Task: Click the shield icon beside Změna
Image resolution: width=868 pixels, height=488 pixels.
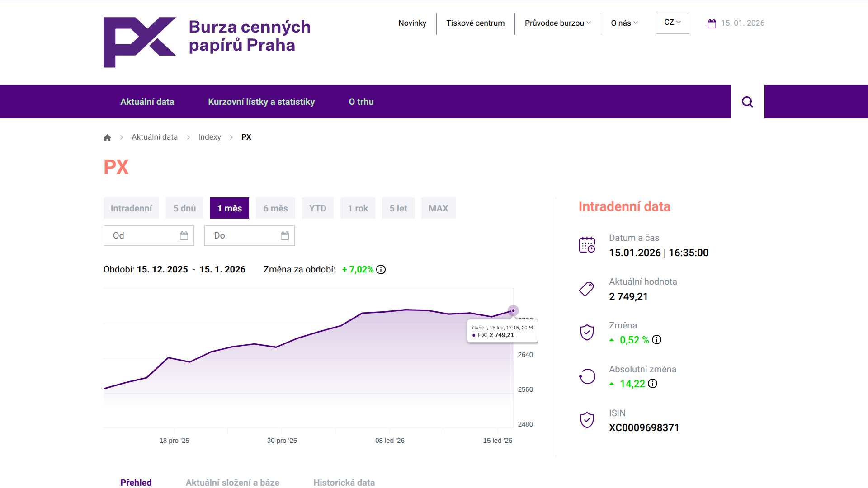Action: [x=587, y=333]
